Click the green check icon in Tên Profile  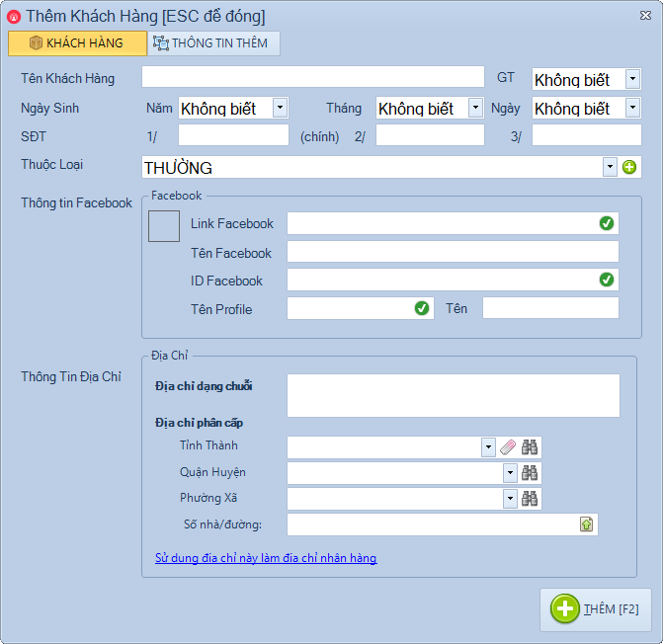point(422,308)
